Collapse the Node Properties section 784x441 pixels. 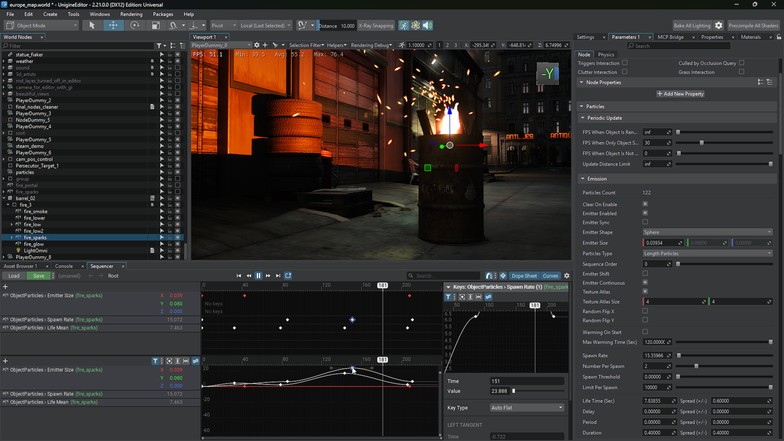tap(581, 82)
